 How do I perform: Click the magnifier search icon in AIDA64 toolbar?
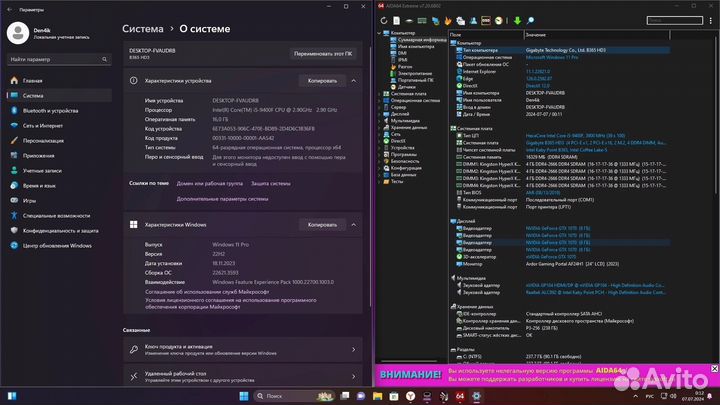[x=530, y=21]
